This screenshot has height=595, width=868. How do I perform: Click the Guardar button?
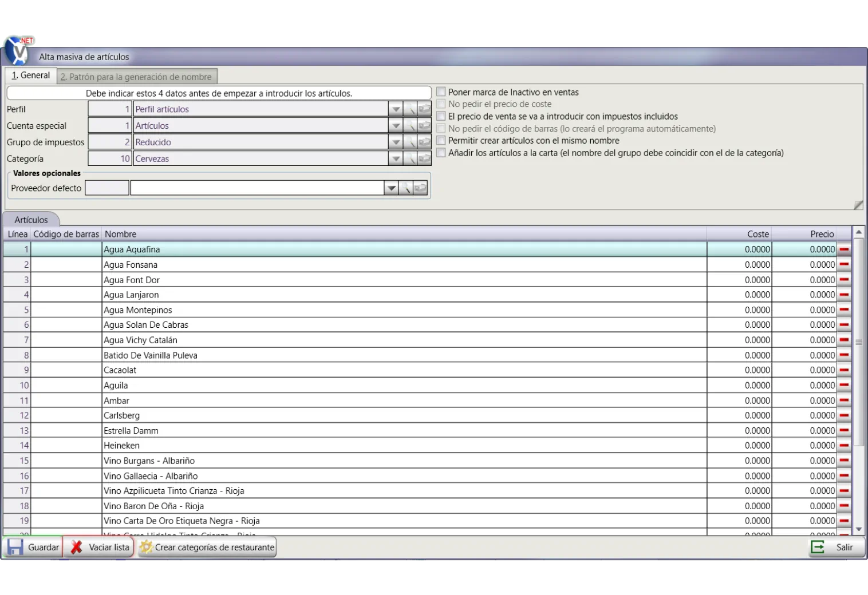[x=33, y=547]
